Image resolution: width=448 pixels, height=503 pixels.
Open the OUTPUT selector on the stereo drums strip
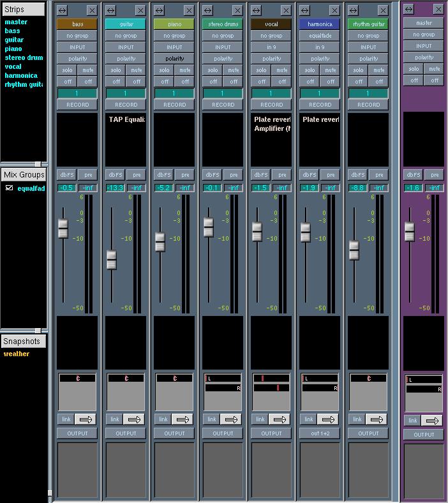point(223,433)
